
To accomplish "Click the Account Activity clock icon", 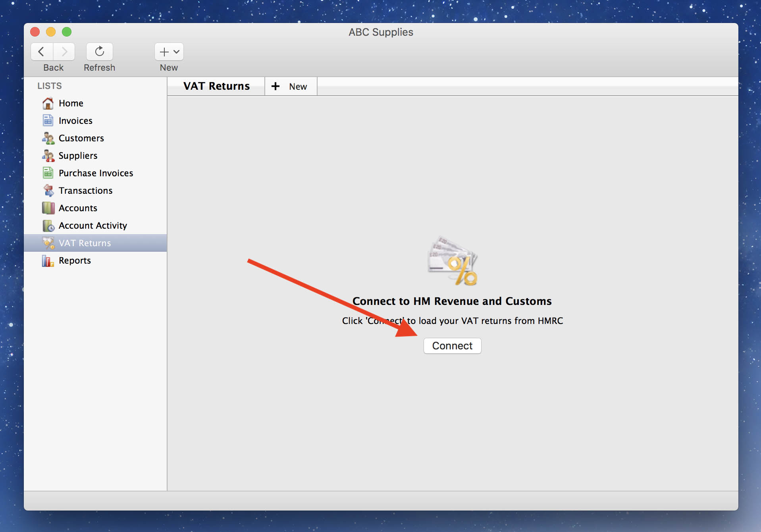I will [x=48, y=226].
